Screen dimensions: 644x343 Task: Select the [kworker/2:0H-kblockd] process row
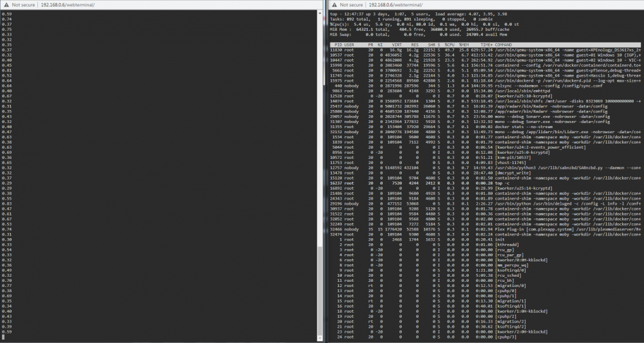[x=485, y=332]
